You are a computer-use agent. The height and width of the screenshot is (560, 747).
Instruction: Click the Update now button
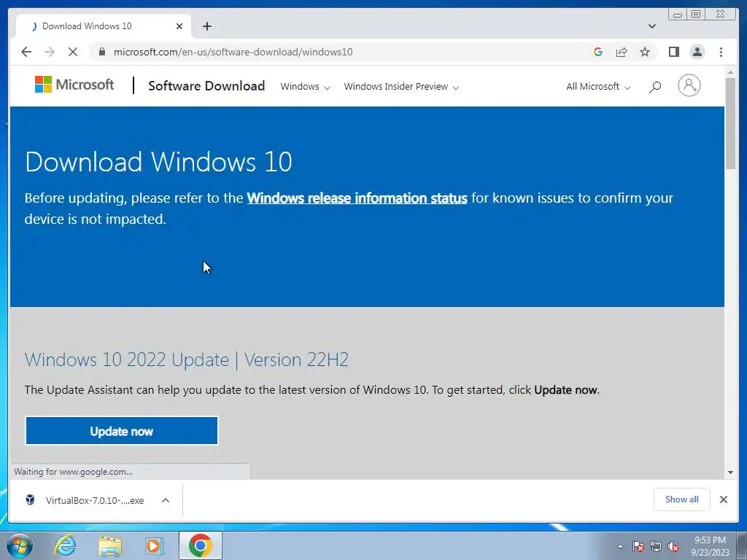coord(122,431)
